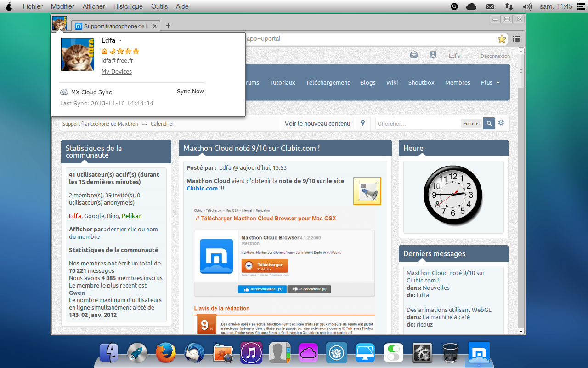Click the search magnifier button
588x368 pixels.
coord(489,123)
